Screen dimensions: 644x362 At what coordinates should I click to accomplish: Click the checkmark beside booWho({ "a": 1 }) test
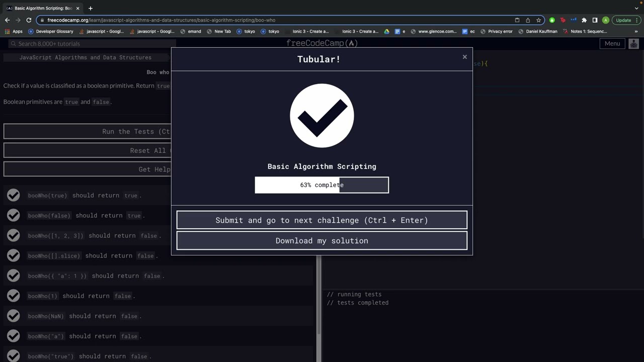point(14,276)
